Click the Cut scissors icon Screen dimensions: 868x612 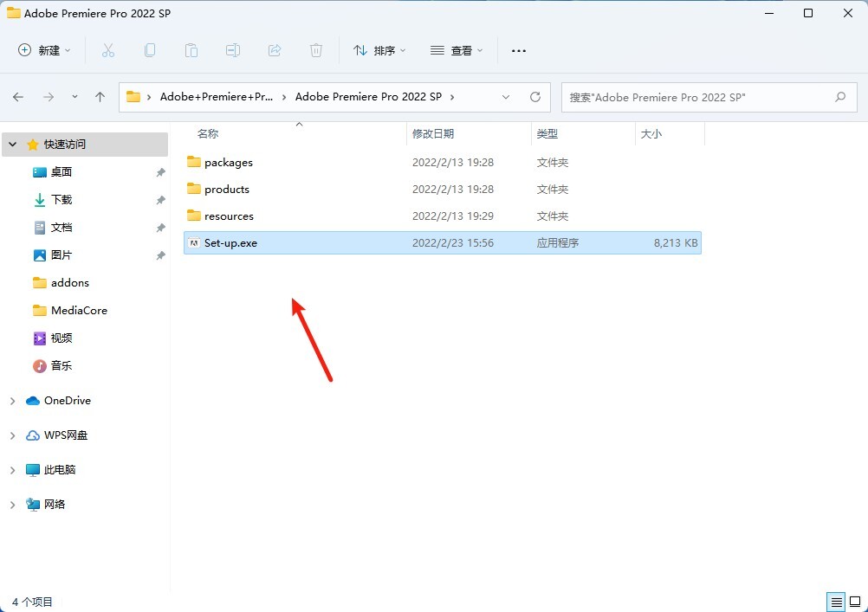[108, 50]
